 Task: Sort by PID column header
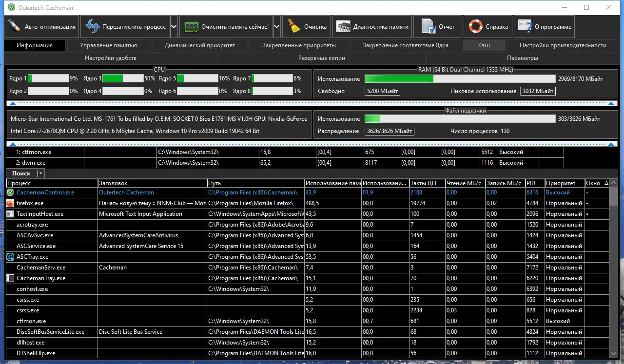click(535, 183)
